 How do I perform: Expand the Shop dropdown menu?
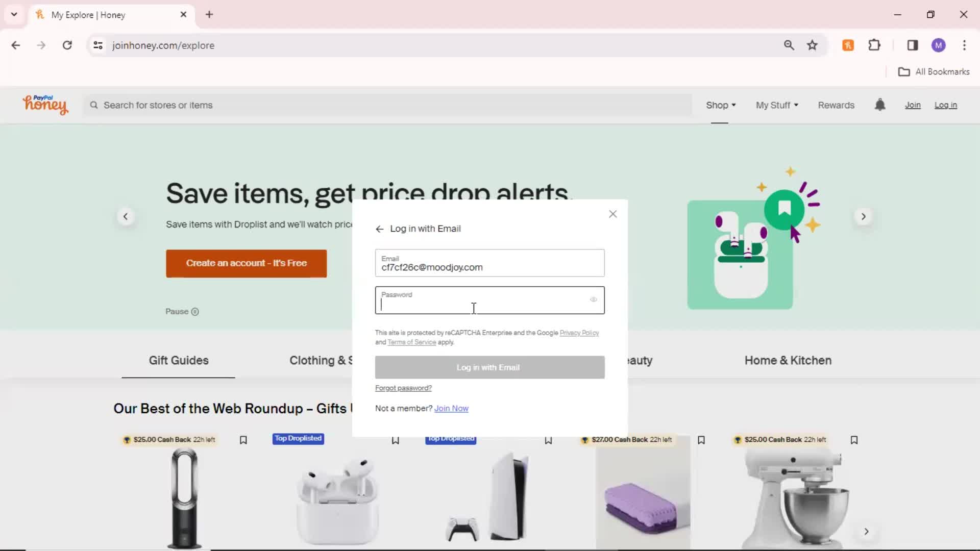(x=720, y=105)
